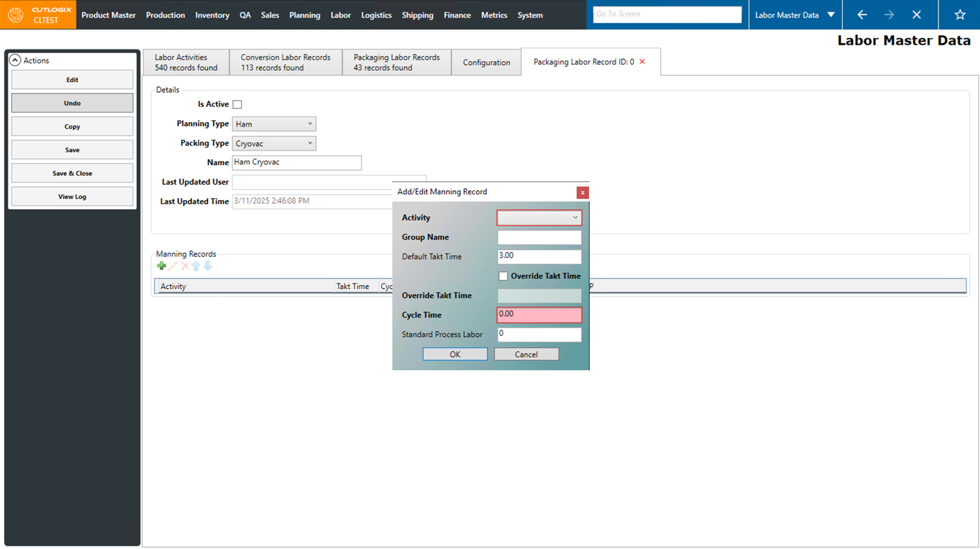Click the move up arrow in Manning Records
The width and height of the screenshot is (980, 549).
pyautogui.click(x=196, y=266)
